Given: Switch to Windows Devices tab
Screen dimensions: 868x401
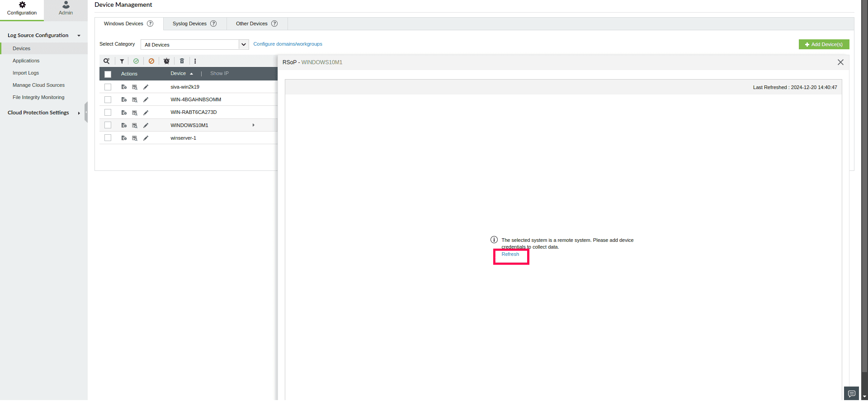Looking at the screenshot, I should tap(129, 24).
